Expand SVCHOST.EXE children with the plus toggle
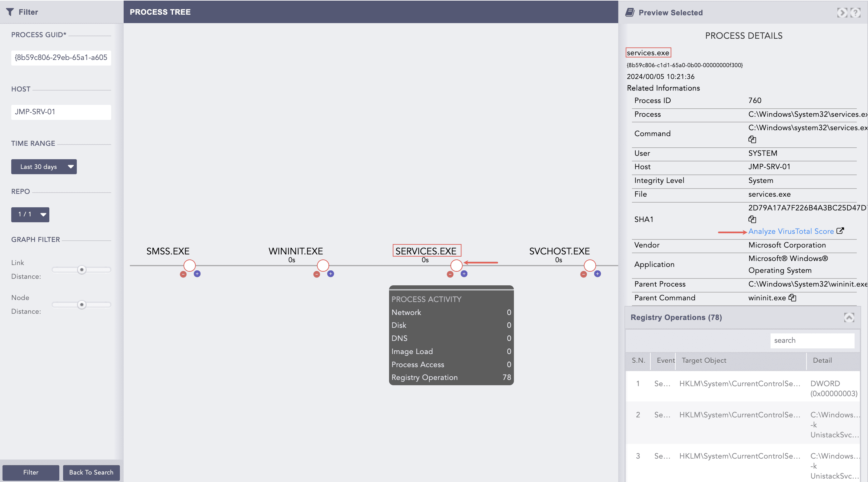This screenshot has width=868, height=482. [597, 274]
